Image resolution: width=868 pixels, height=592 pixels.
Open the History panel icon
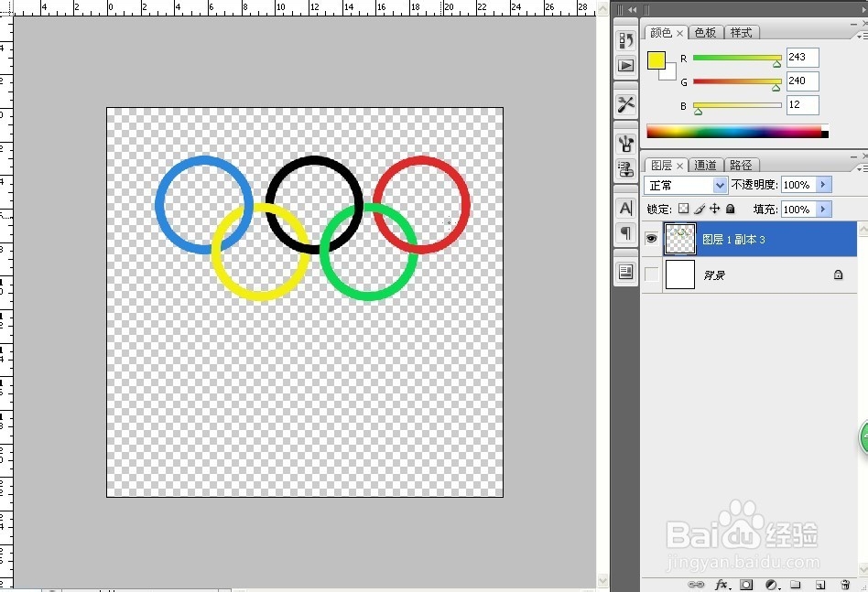tap(626, 40)
